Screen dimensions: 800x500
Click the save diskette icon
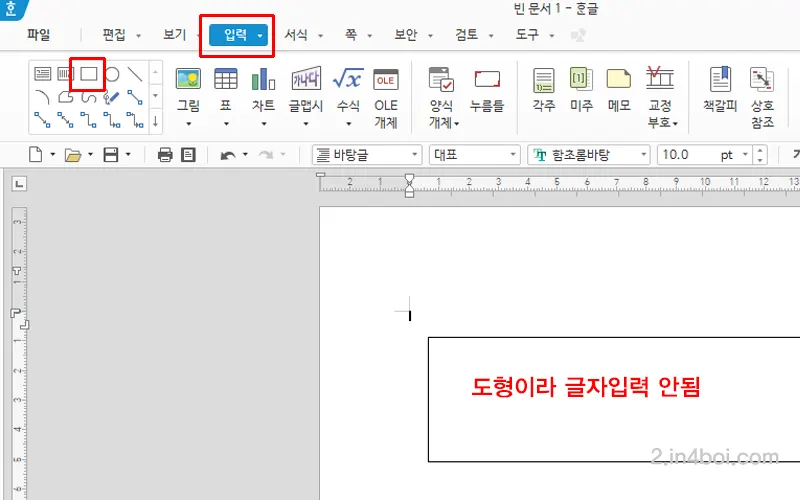(111, 155)
